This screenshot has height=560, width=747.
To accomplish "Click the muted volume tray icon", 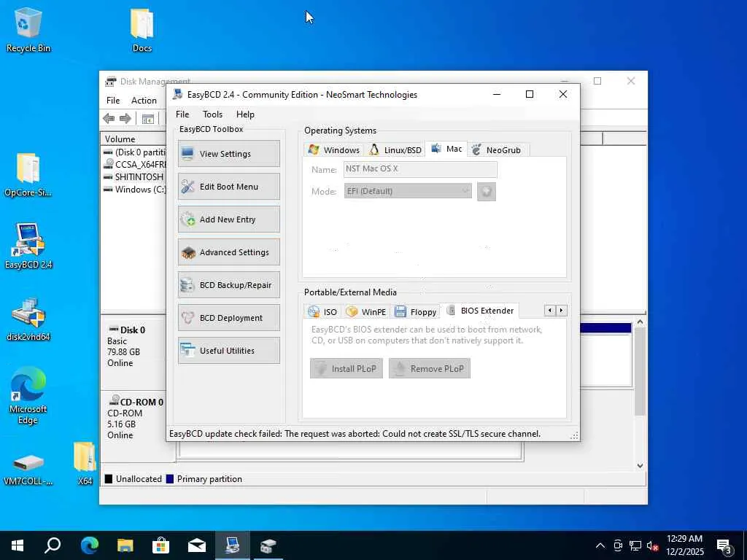I will (652, 545).
